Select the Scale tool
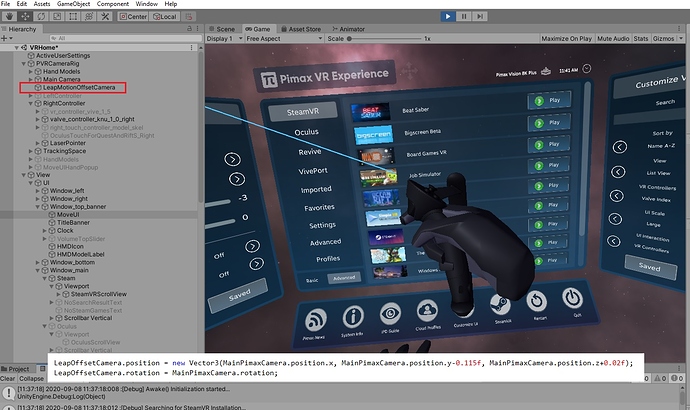690x410 pixels. coord(57,17)
